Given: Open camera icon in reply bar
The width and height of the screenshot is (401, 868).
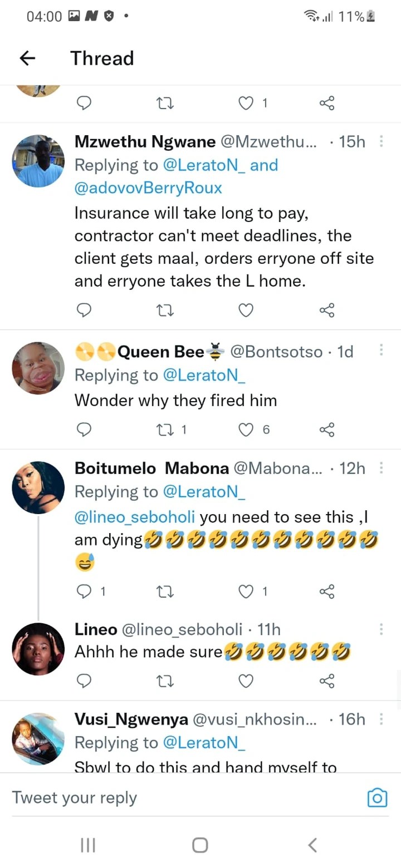Looking at the screenshot, I should point(377,798).
